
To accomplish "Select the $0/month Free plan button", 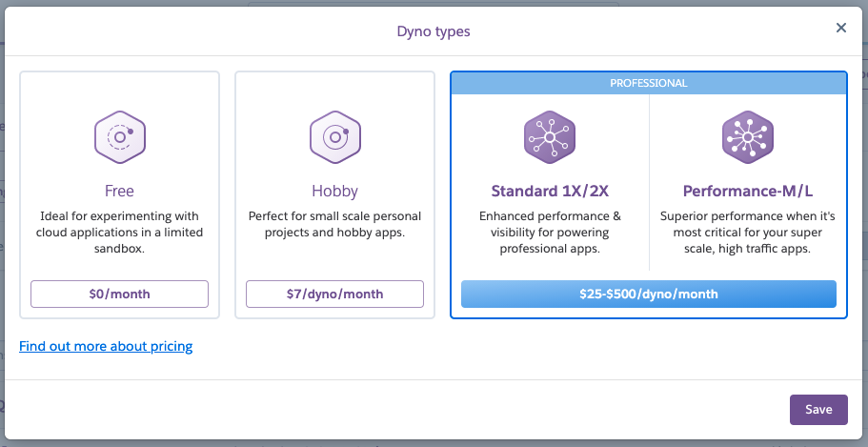I will [119, 295].
